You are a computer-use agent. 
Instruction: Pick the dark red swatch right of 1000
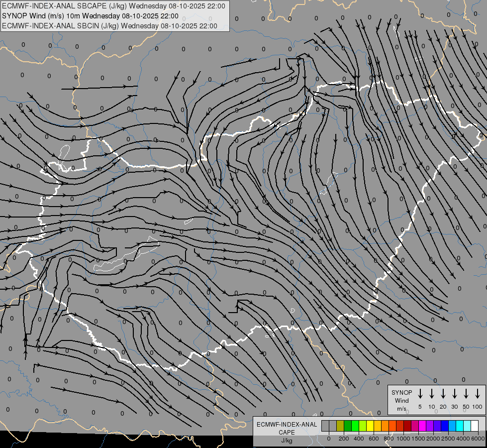tap(407, 426)
